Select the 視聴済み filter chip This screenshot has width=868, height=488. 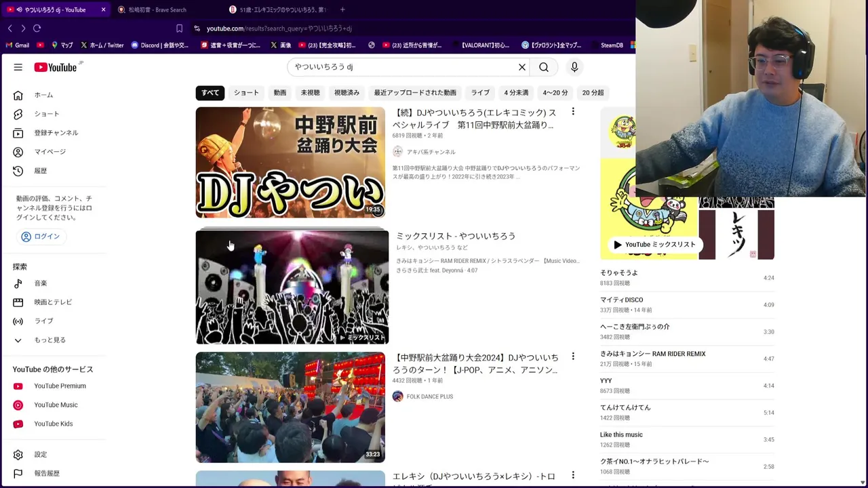point(347,93)
